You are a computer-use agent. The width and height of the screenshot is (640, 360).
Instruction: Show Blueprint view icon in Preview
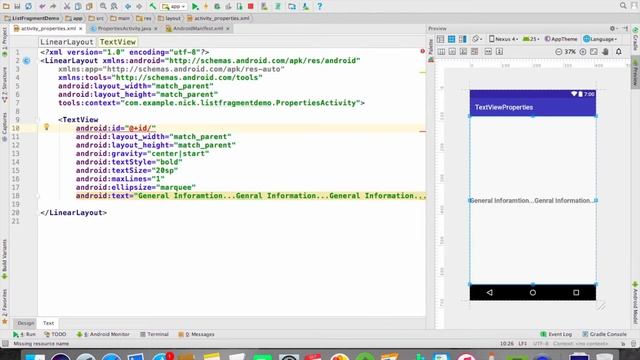point(451,39)
